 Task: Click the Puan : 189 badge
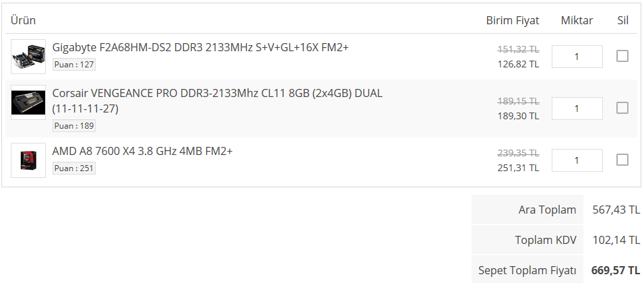click(x=74, y=126)
